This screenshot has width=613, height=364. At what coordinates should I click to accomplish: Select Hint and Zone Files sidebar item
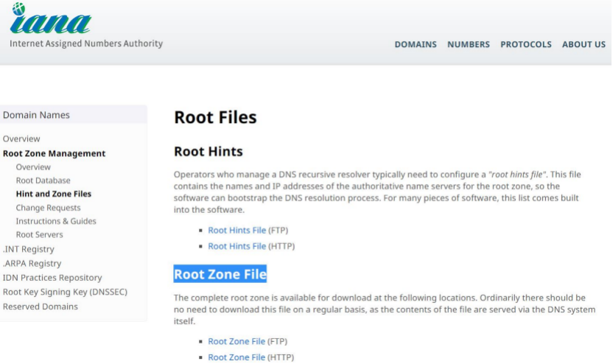(53, 194)
